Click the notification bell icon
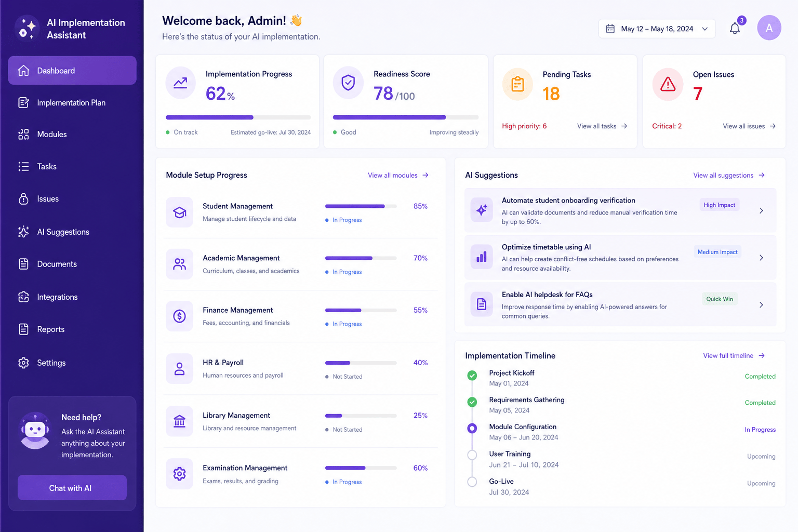Viewport: 798px width, 532px height. pyautogui.click(x=735, y=29)
